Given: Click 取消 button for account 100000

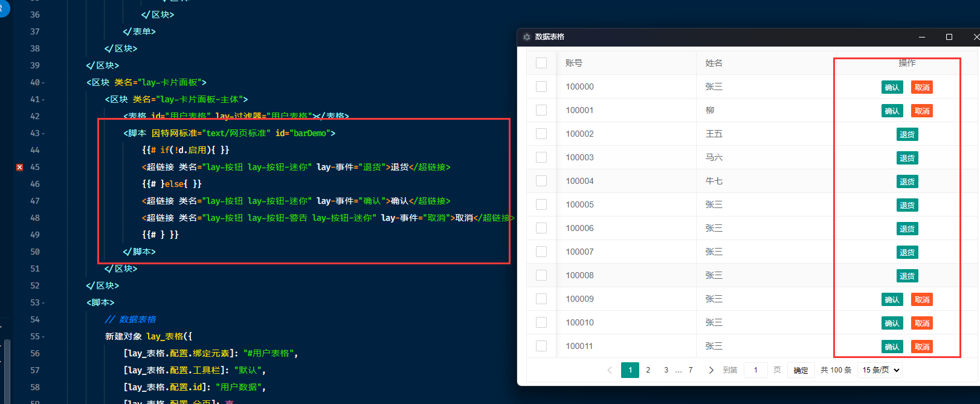Looking at the screenshot, I should pyautogui.click(x=922, y=87).
